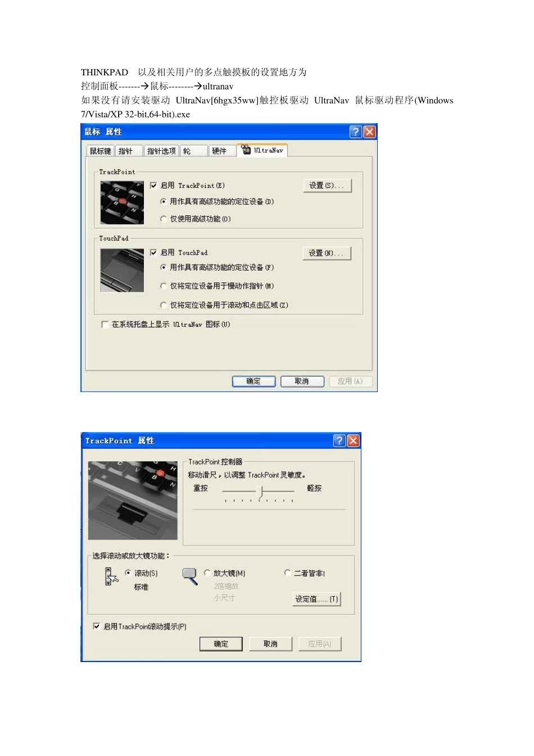Viewport: 534px width, 756px height.
Task: Adjust the TrackPoint sensitivity slider
Action: tap(259, 492)
